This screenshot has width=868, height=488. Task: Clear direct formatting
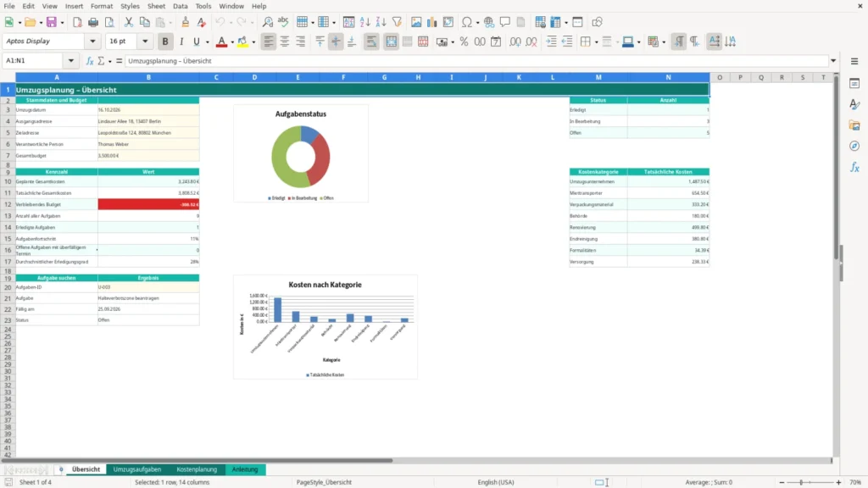[202, 22]
